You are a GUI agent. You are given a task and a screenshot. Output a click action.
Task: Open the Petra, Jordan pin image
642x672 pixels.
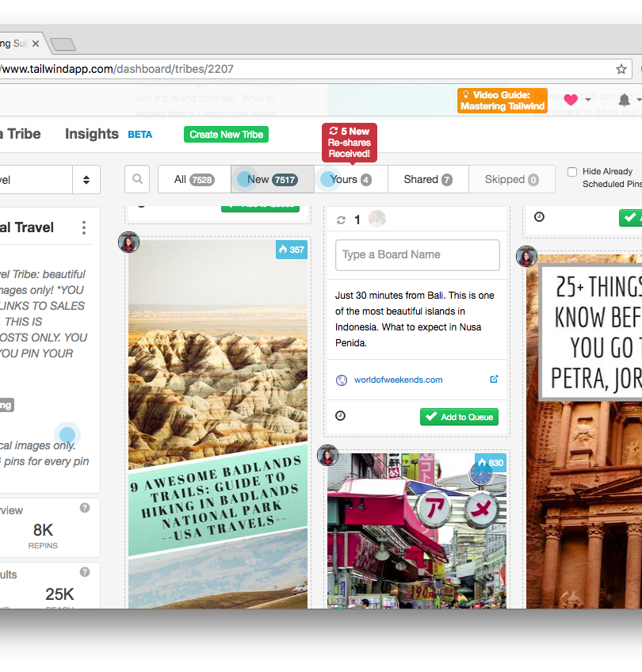(x=584, y=432)
